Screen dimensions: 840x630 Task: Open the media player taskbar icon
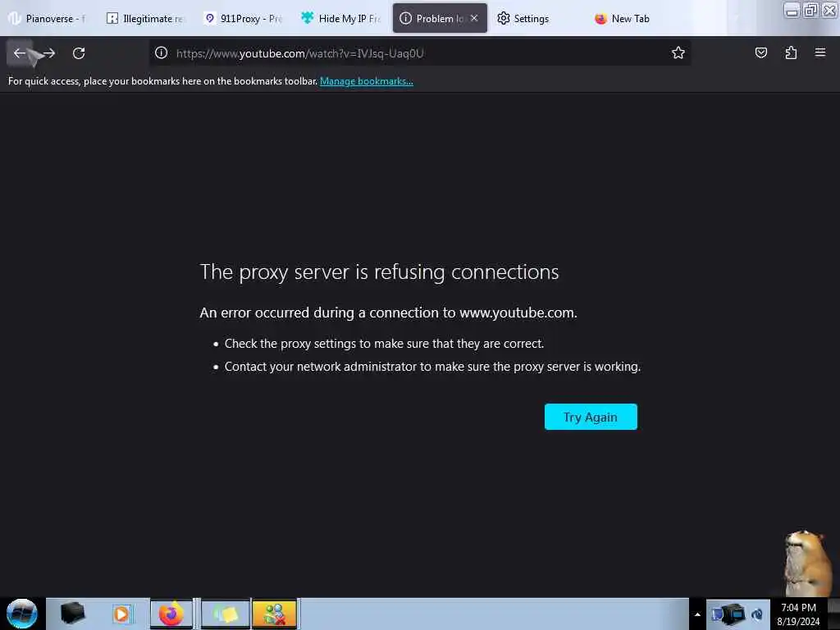coord(121,614)
